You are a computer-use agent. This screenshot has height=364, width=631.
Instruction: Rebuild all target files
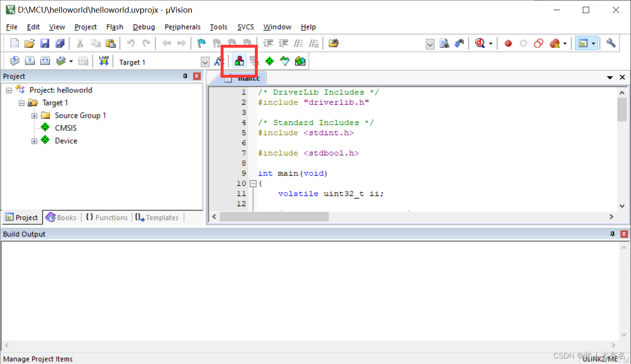[x=45, y=60]
